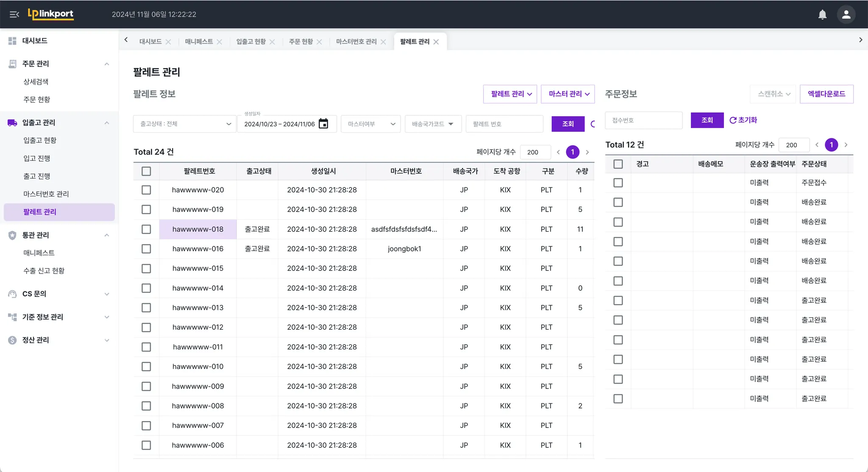Switch to the 주문 현황 tab
The width and height of the screenshot is (868, 472).
[301, 42]
